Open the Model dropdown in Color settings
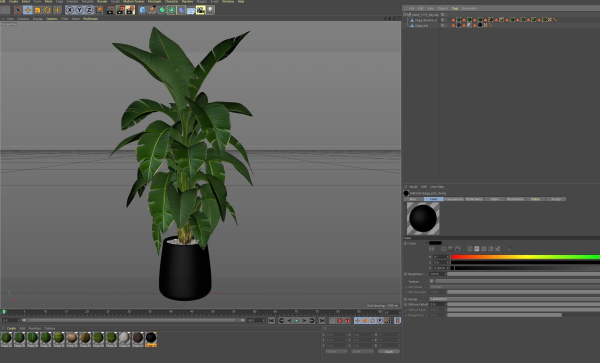This screenshot has width=600, height=363. [515, 299]
